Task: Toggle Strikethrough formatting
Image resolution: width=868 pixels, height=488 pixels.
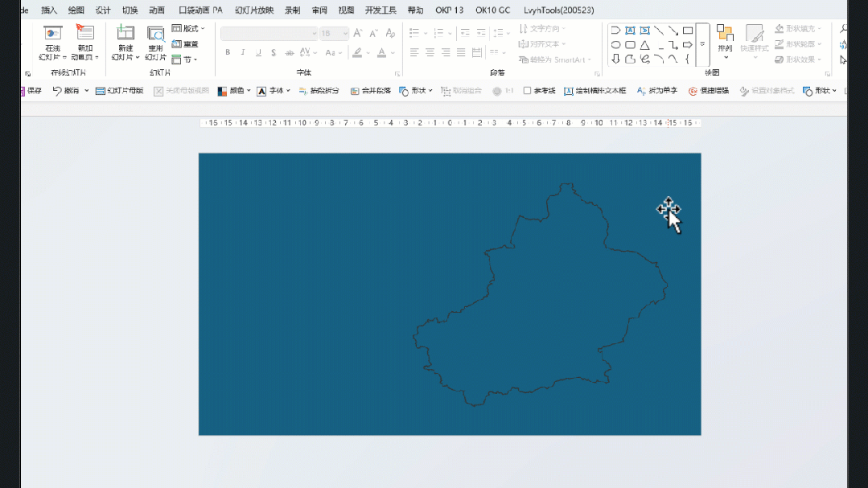Action: pos(289,52)
